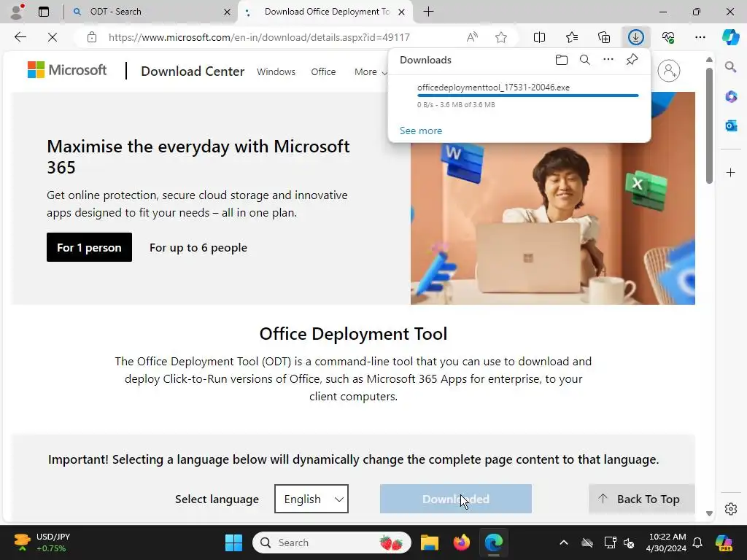The width and height of the screenshot is (747, 560).
Task: Click Microsoft Edge taskbar icon
Action: click(494, 542)
